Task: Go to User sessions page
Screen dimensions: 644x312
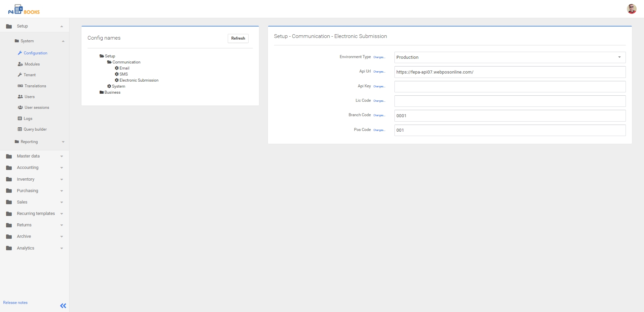Action: [37, 107]
